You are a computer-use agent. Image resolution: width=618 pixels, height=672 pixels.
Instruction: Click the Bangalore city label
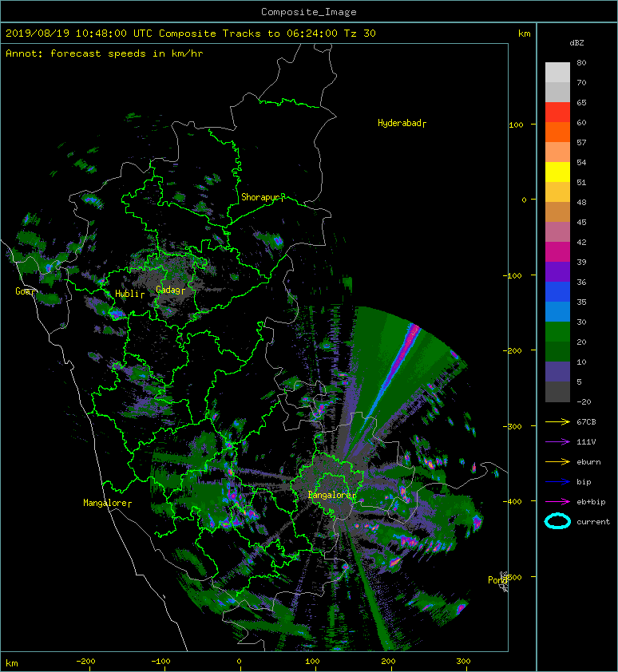(332, 495)
